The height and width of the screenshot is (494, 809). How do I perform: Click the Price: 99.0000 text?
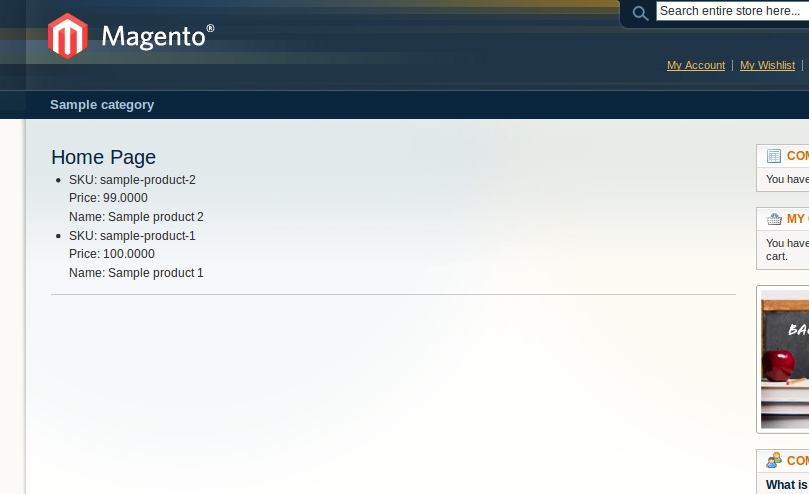[x=108, y=198]
